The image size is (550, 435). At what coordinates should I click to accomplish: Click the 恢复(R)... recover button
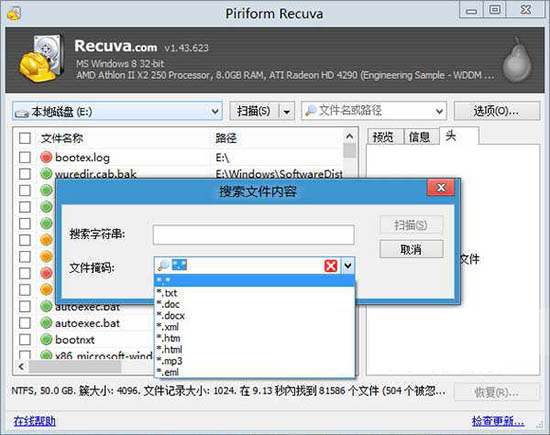496,392
